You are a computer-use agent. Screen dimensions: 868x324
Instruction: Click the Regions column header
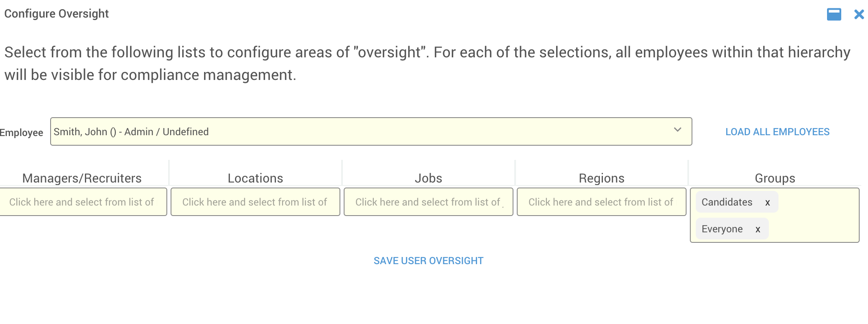click(602, 178)
